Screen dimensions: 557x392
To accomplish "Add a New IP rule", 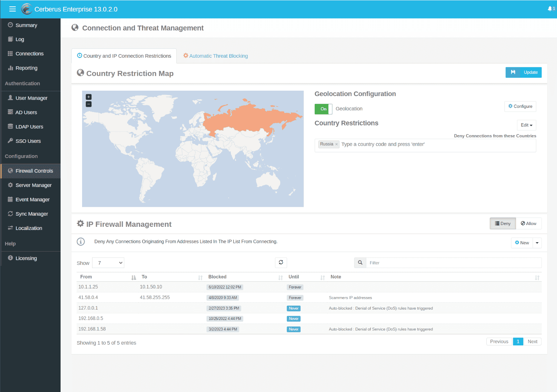I will coord(522,243).
